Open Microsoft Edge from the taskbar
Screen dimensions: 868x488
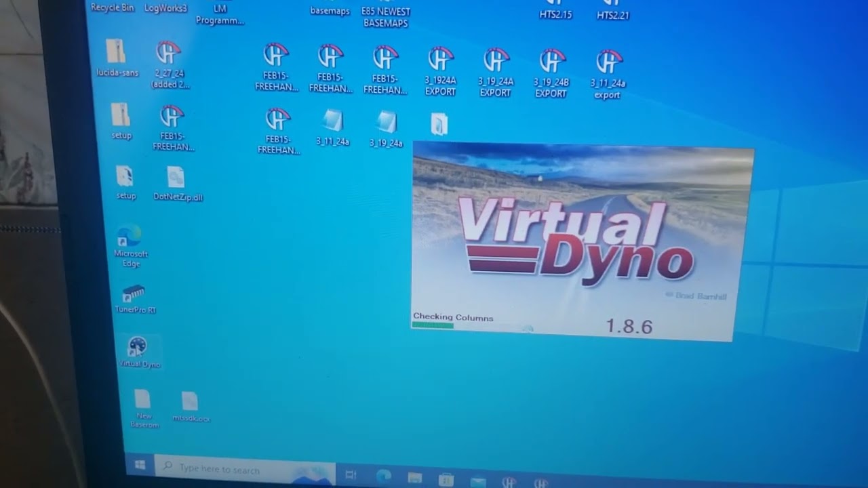[x=383, y=476]
